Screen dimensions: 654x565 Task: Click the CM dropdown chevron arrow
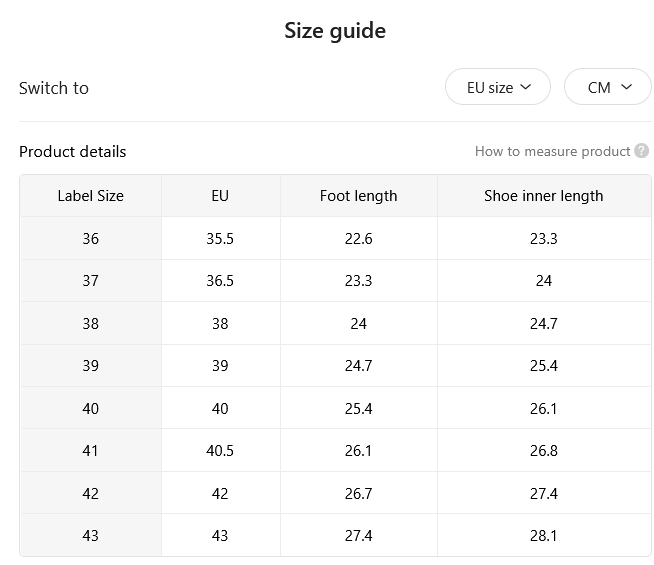point(626,87)
